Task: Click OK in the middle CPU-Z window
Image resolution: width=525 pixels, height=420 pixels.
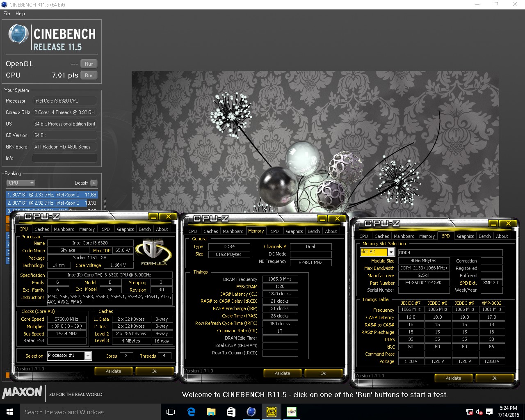Action: [323, 373]
